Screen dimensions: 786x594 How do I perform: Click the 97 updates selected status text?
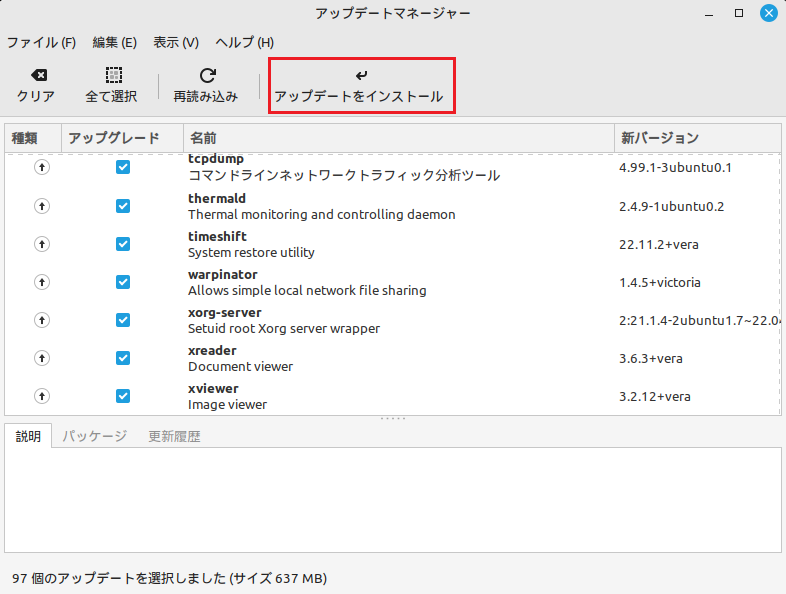point(169,578)
